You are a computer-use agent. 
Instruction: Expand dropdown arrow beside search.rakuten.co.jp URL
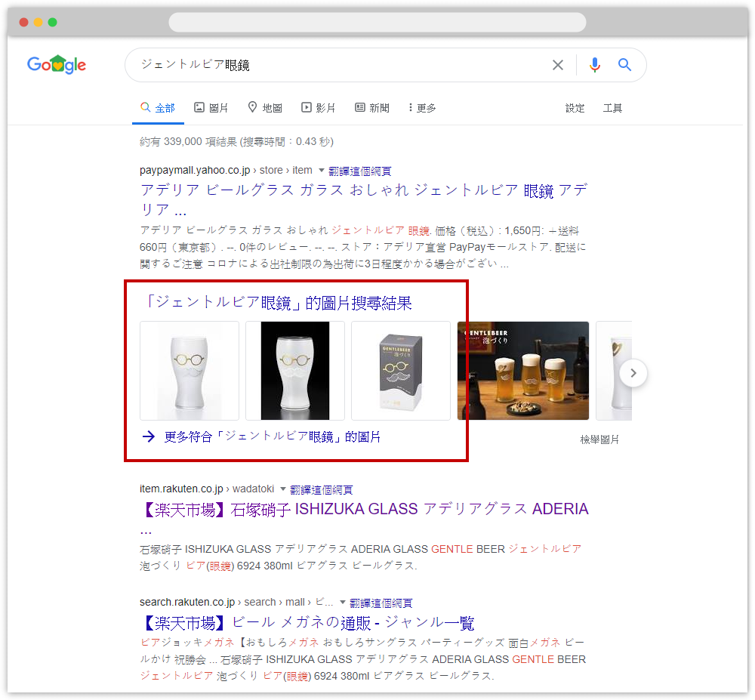tap(342, 603)
